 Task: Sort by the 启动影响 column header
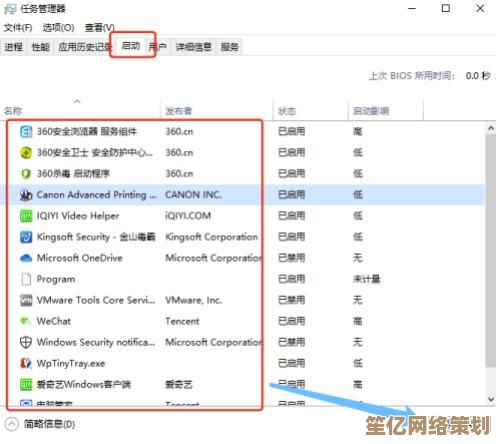386,110
